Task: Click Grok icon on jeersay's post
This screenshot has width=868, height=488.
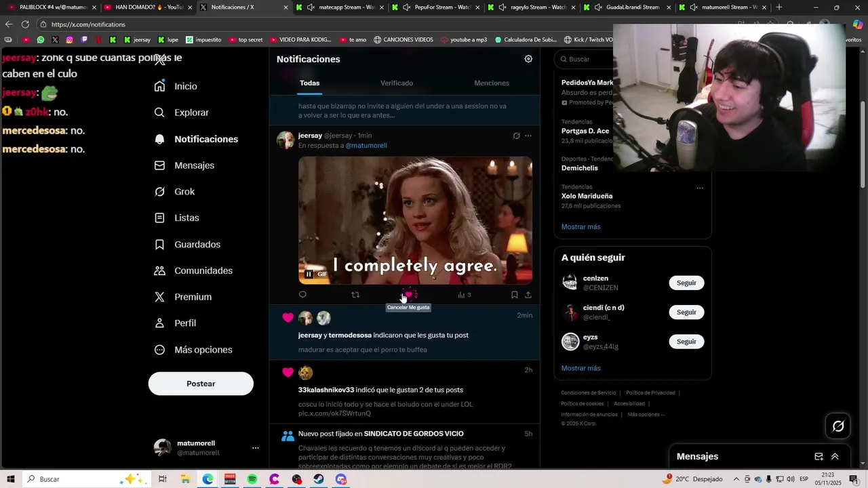Action: [x=516, y=136]
